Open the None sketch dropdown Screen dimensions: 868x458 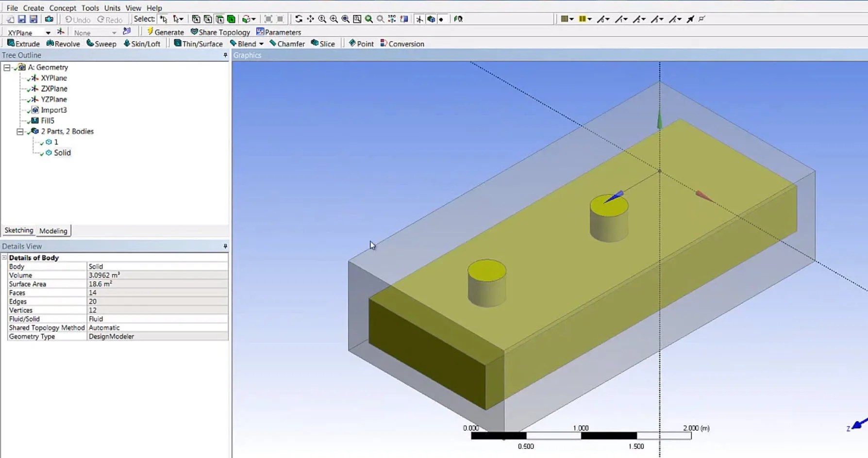click(x=114, y=33)
